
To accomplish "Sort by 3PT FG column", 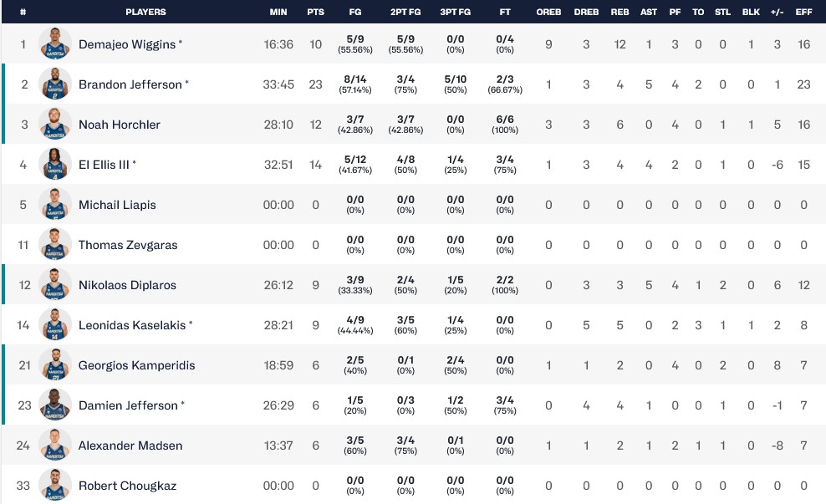I will pos(455,13).
